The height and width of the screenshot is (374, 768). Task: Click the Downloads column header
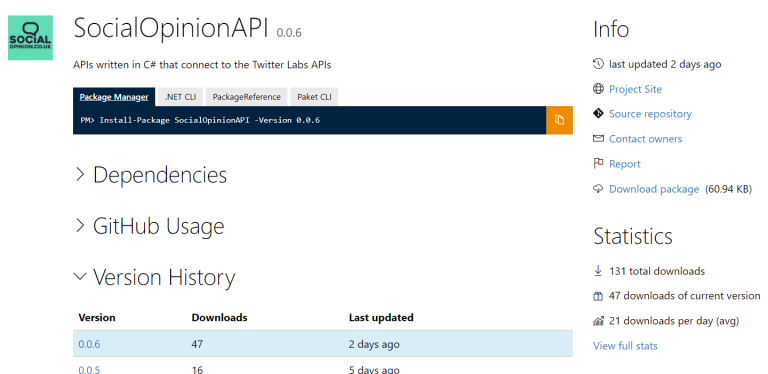pyautogui.click(x=219, y=317)
